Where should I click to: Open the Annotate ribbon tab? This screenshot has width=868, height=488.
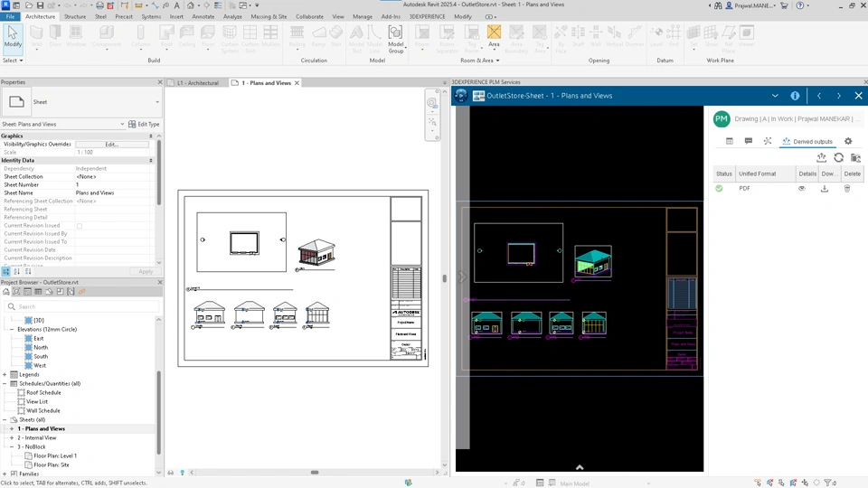coord(203,16)
